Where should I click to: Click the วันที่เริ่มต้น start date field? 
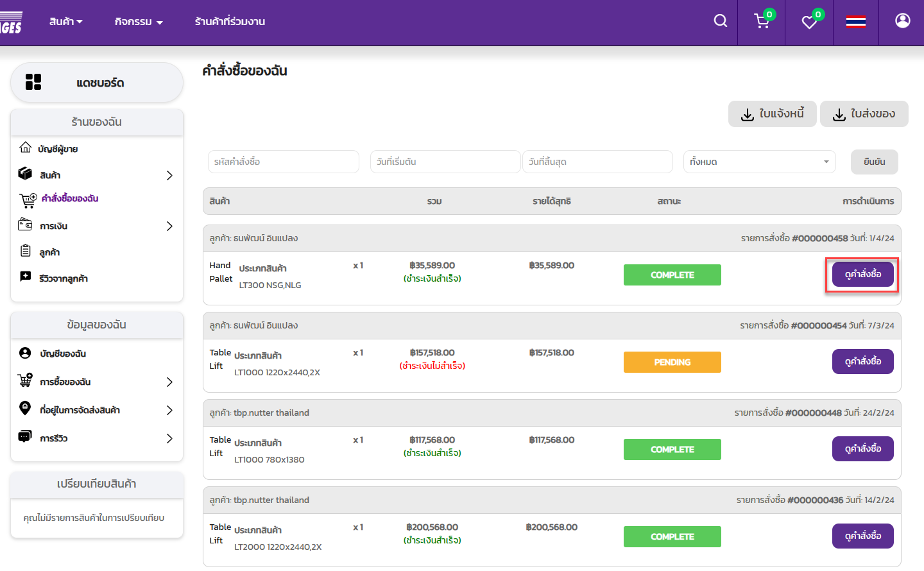pyautogui.click(x=445, y=162)
